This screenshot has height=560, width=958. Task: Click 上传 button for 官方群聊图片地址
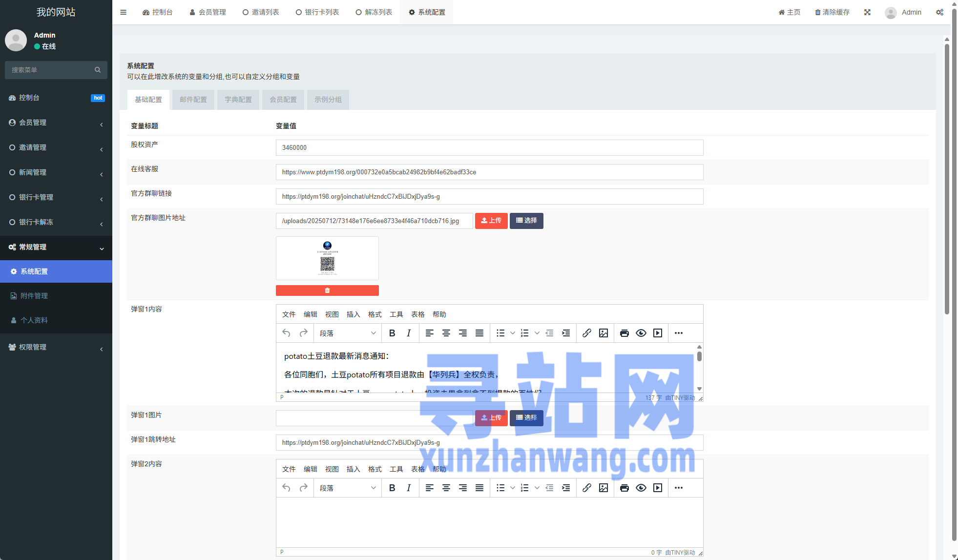(491, 221)
